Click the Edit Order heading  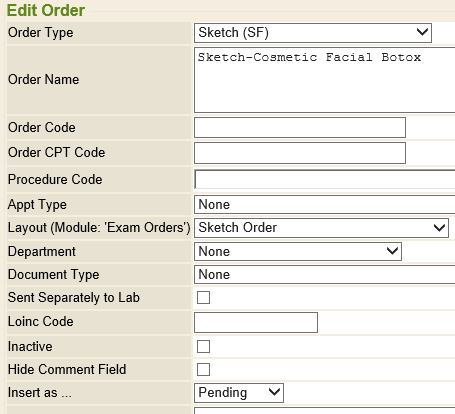pos(46,10)
